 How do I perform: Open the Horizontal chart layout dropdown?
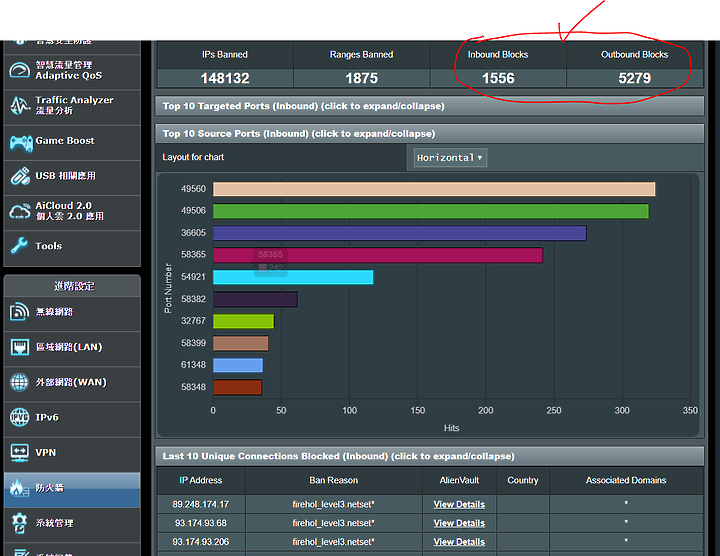click(450, 157)
